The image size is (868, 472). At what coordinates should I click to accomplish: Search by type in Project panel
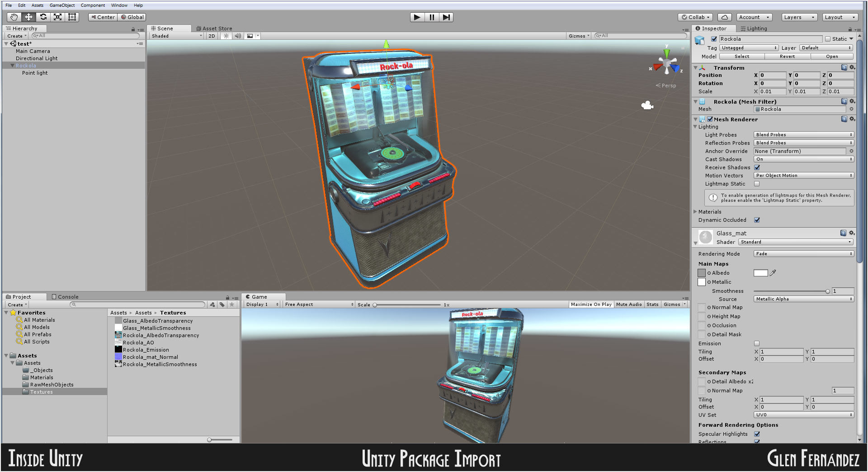click(x=212, y=305)
